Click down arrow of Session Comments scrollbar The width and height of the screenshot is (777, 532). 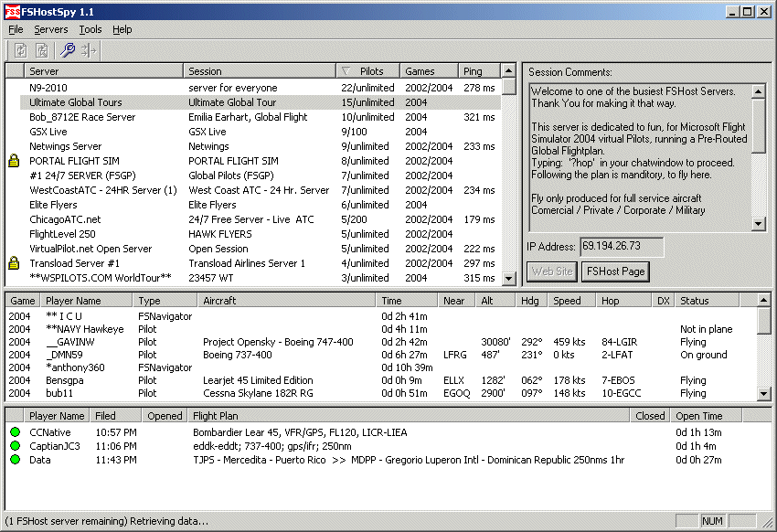pyautogui.click(x=758, y=224)
